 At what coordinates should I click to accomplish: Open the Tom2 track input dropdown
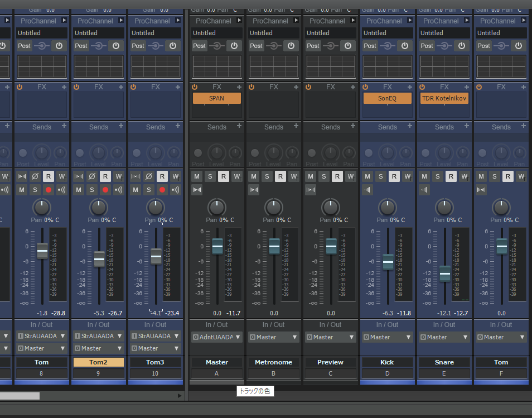coord(98,336)
